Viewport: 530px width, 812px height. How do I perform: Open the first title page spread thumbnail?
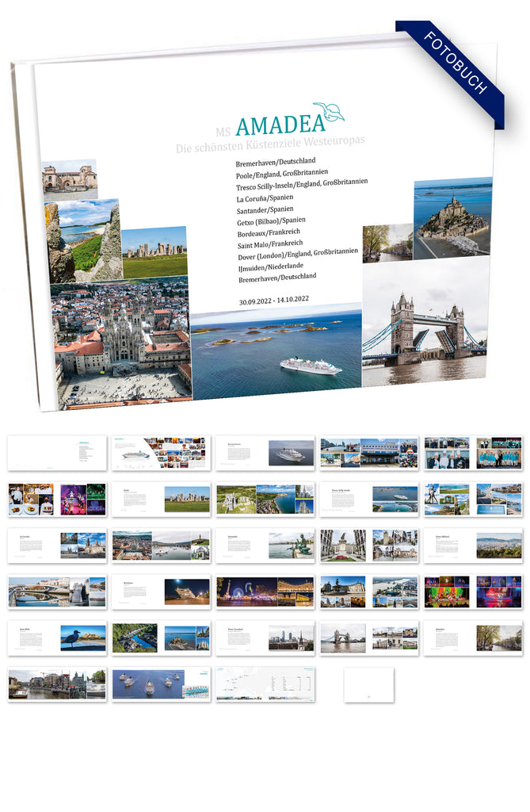58,453
